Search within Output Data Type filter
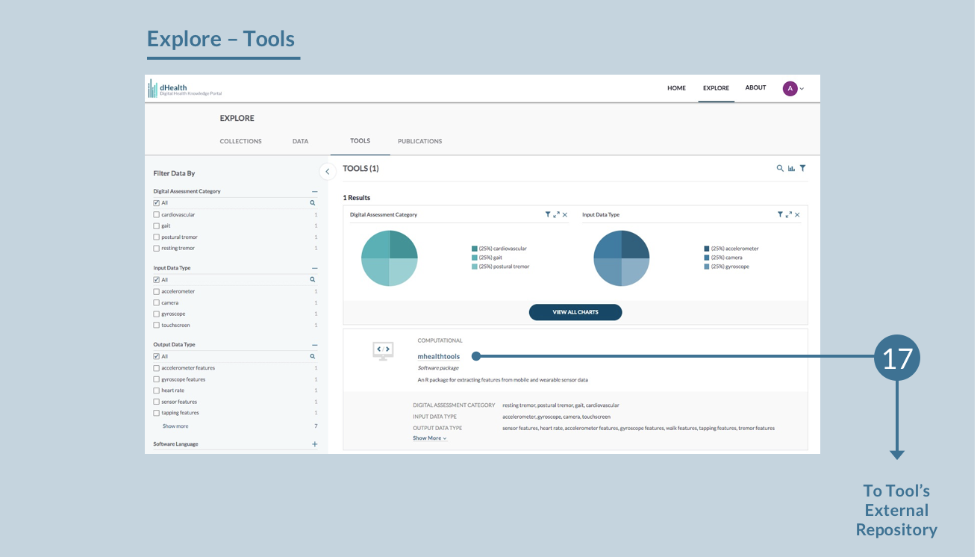The image size is (980, 557). point(313,357)
